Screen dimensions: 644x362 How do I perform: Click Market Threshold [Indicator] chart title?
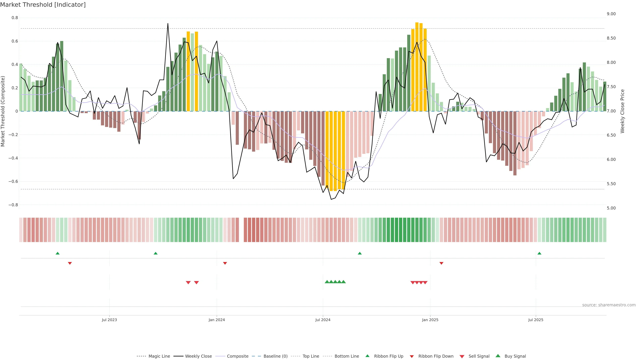[x=43, y=5]
